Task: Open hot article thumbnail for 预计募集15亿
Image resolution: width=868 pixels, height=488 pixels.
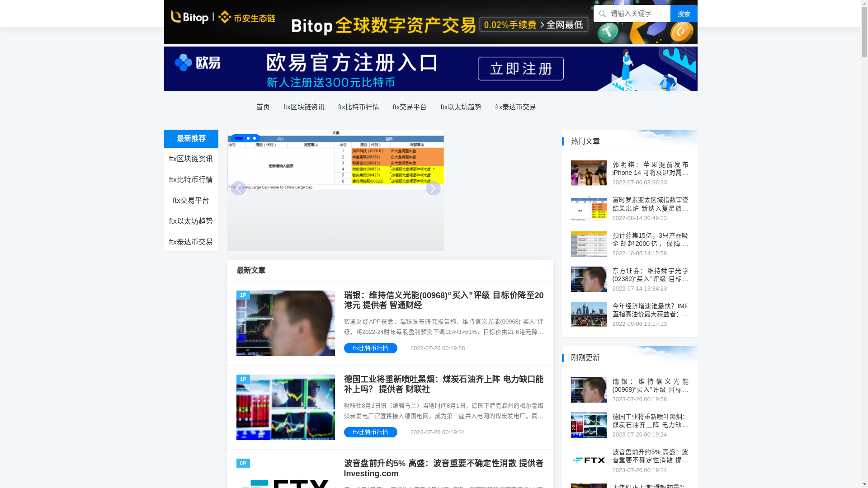Action: [589, 244]
